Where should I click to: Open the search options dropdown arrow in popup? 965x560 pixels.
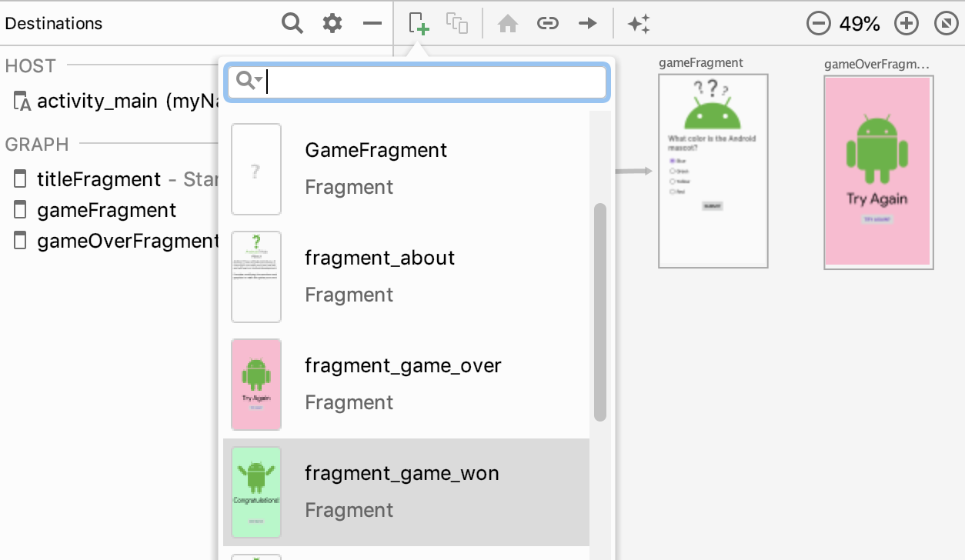click(259, 79)
